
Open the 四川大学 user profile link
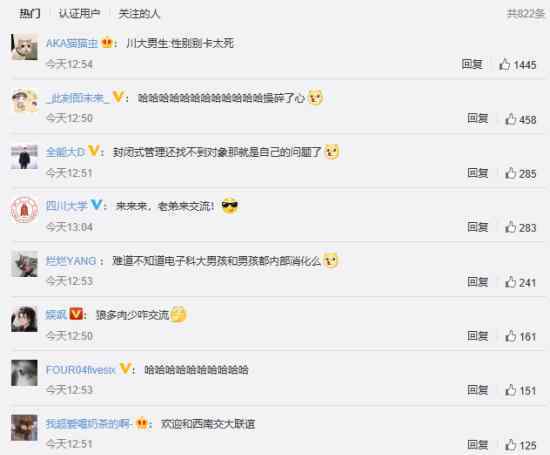tap(67, 206)
